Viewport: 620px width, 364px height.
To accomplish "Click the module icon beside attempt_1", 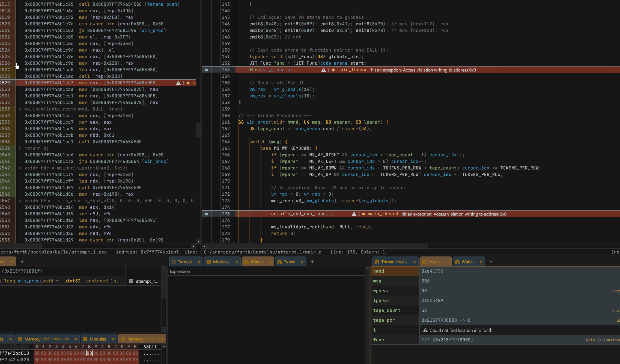I will pyautogui.click(x=131, y=281).
